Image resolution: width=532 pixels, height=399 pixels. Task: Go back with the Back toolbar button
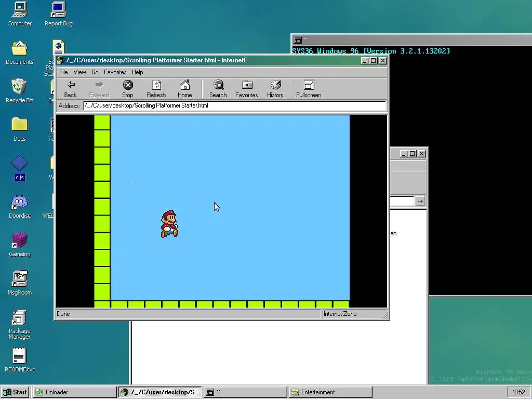click(71, 89)
